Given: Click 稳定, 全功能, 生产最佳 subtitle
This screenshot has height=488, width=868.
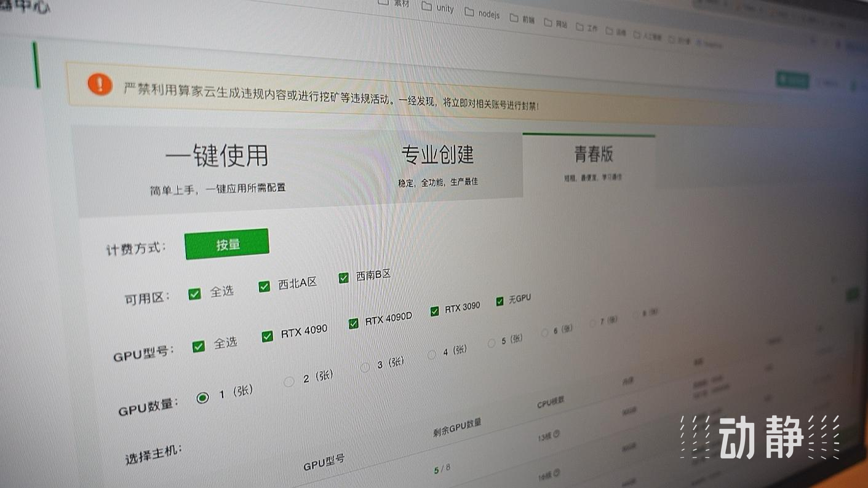Looking at the screenshot, I should click(x=438, y=182).
